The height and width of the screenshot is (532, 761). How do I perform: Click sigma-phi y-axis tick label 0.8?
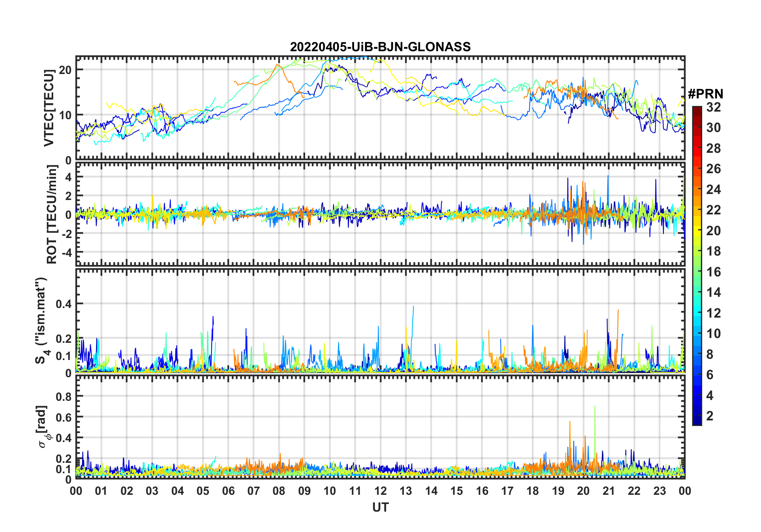(64, 396)
